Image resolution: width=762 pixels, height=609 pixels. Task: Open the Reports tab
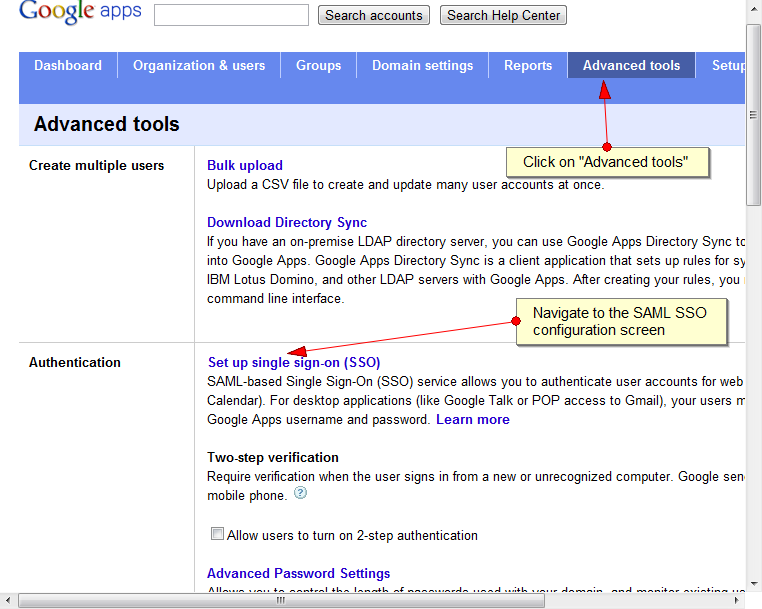[x=528, y=65]
